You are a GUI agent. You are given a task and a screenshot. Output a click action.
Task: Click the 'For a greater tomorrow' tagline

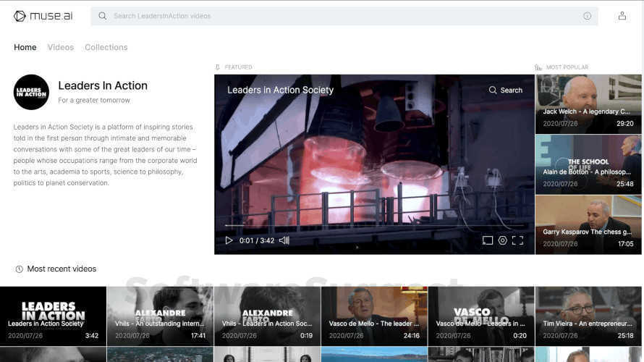coord(94,100)
